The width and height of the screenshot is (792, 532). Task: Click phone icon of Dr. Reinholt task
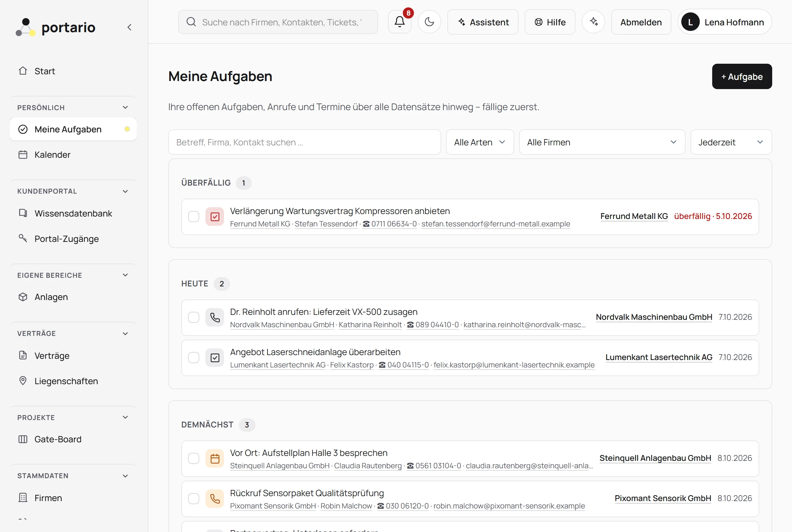coord(215,317)
